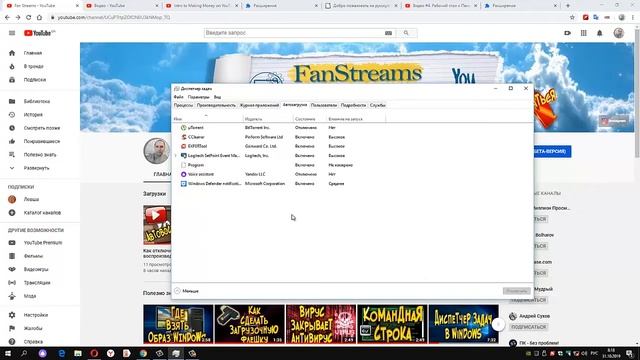Switch to Службы tab
The height and width of the screenshot is (360, 640).
(378, 105)
